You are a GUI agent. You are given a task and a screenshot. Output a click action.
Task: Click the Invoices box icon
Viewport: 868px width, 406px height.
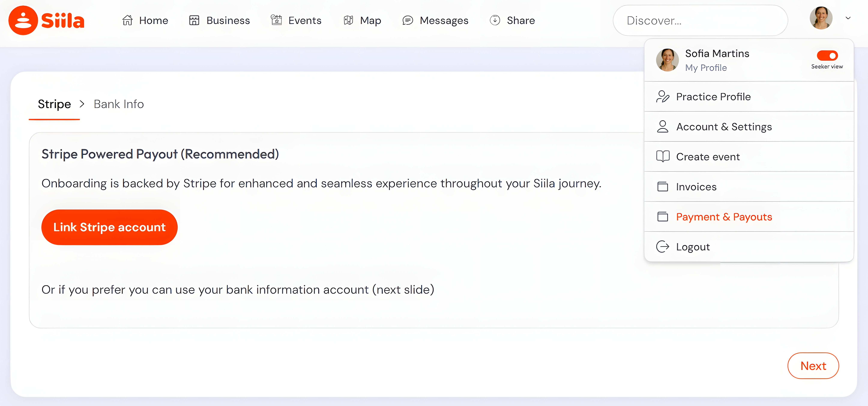pyautogui.click(x=662, y=186)
